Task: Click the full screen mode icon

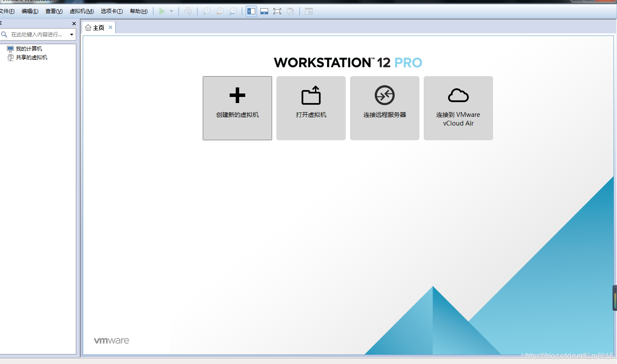Action: pos(277,11)
